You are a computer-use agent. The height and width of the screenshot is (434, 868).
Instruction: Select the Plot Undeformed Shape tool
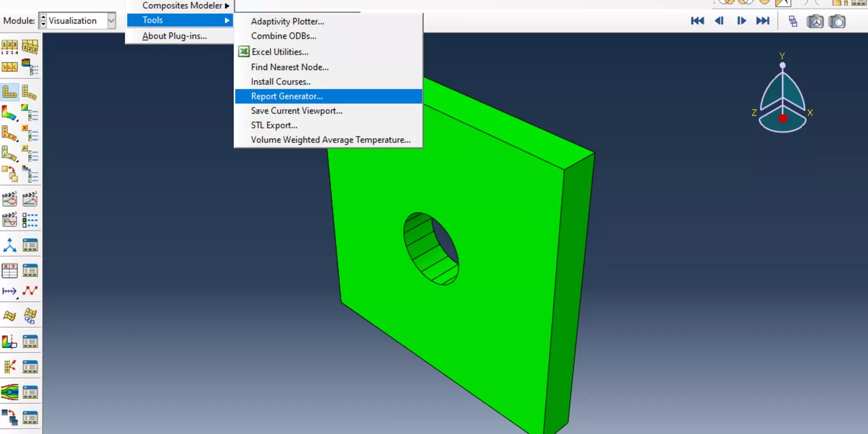click(x=9, y=92)
